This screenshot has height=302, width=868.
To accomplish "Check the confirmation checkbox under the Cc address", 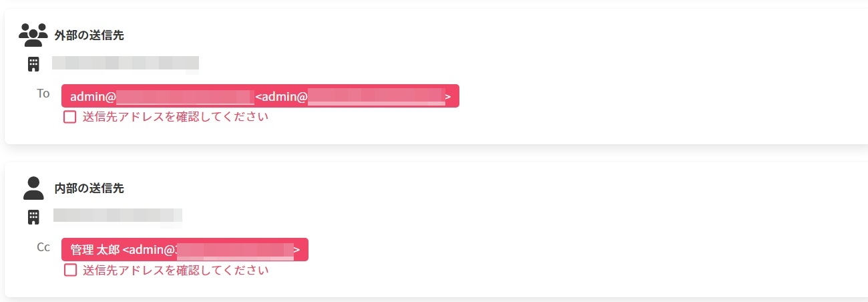I will pyautogui.click(x=70, y=270).
